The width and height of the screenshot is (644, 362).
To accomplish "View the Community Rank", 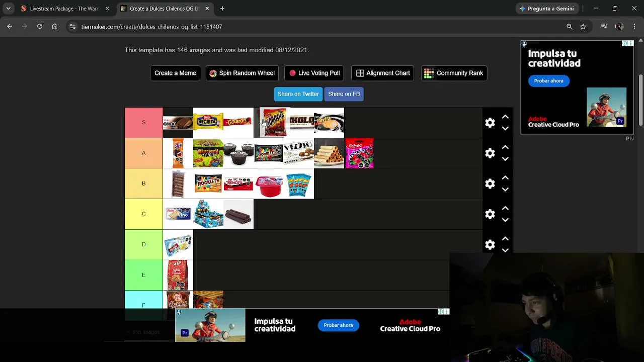I will (454, 73).
